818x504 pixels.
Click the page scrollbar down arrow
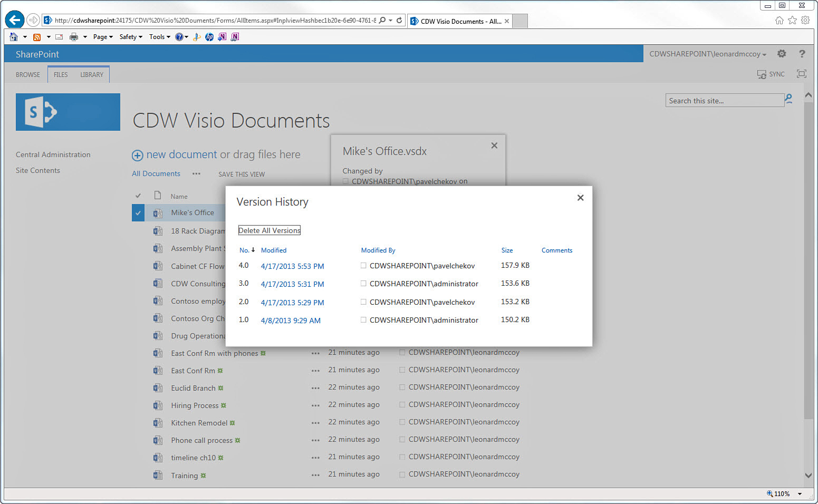pos(809,475)
